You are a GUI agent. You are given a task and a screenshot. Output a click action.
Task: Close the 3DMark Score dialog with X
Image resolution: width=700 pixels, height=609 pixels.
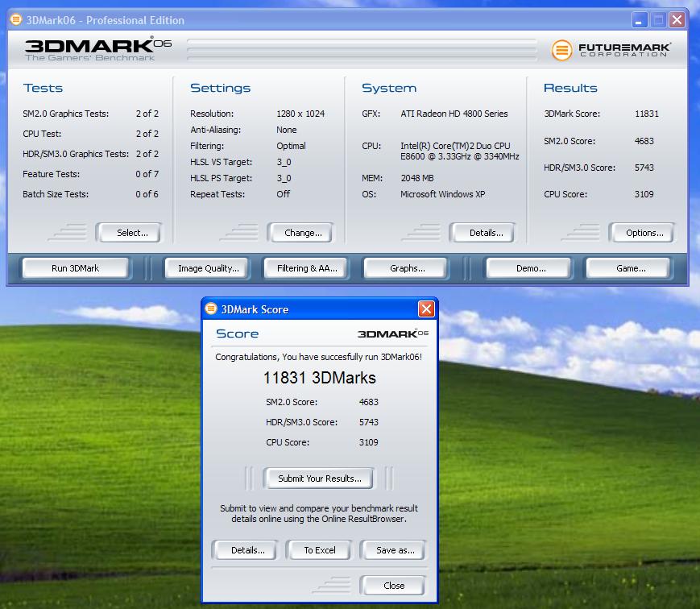click(x=426, y=309)
